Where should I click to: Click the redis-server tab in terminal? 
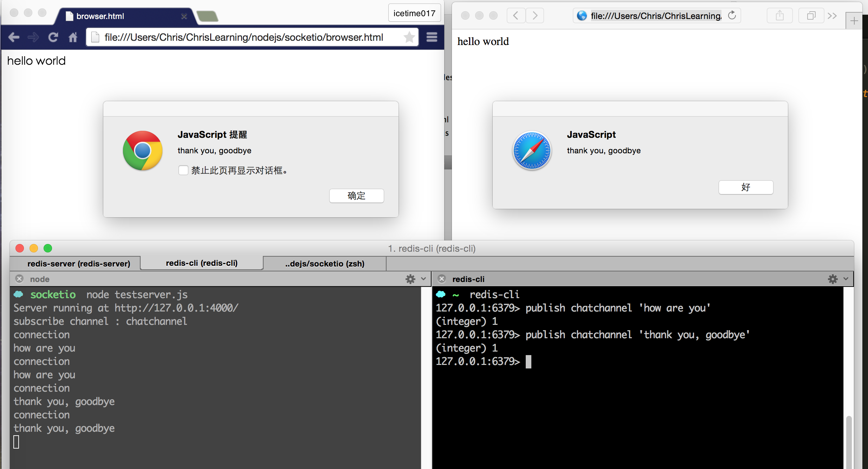coord(78,263)
